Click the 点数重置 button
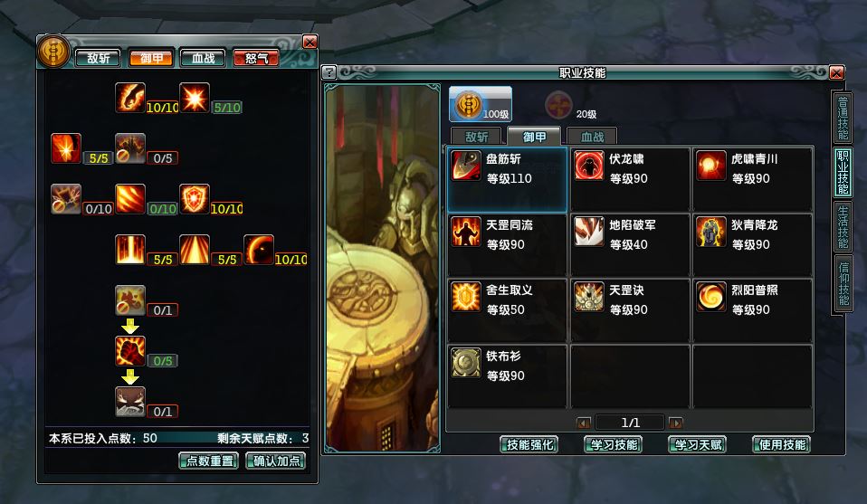 click(209, 461)
